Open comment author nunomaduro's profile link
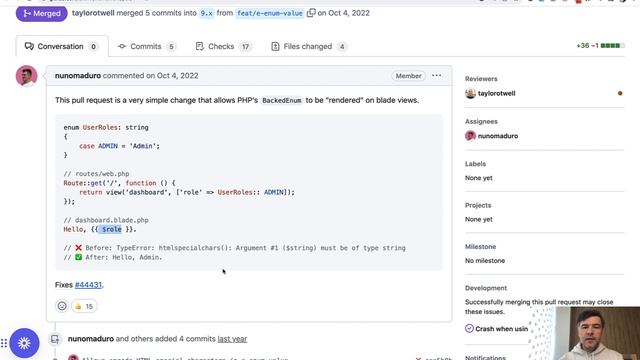This screenshot has height=360, width=640. pyautogui.click(x=78, y=76)
